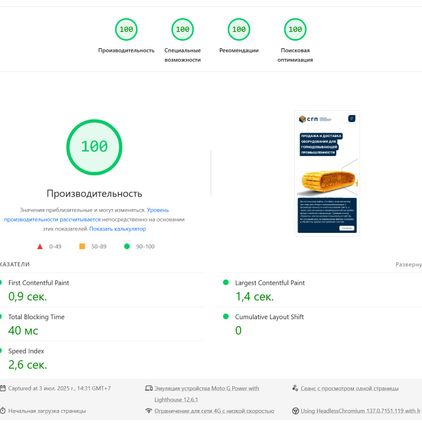Click the green 90-100 legend circle
The height and width of the screenshot is (425, 422).
tap(127, 246)
